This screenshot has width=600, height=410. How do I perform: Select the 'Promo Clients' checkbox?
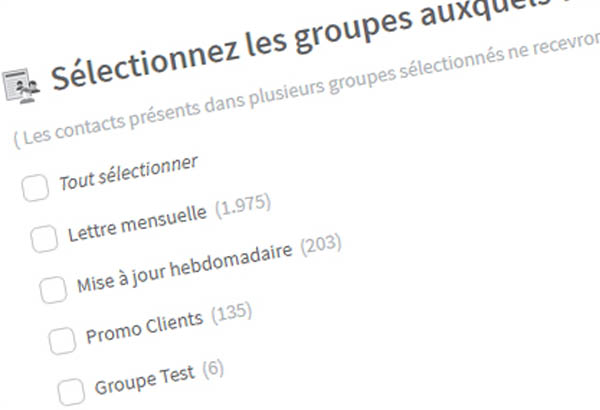click(x=62, y=341)
